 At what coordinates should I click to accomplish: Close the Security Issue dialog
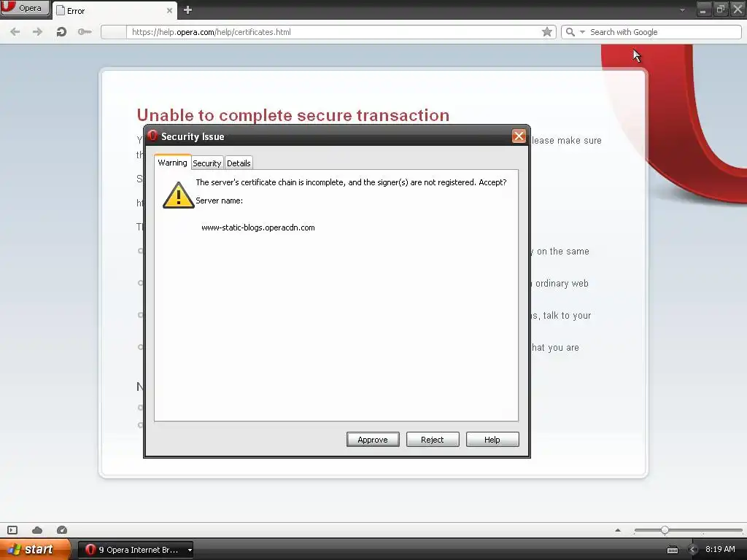click(x=519, y=136)
